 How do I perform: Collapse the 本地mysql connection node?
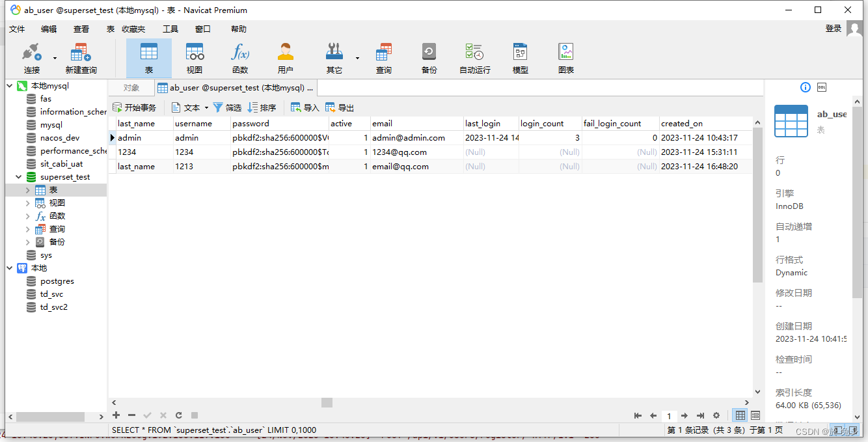[10, 86]
